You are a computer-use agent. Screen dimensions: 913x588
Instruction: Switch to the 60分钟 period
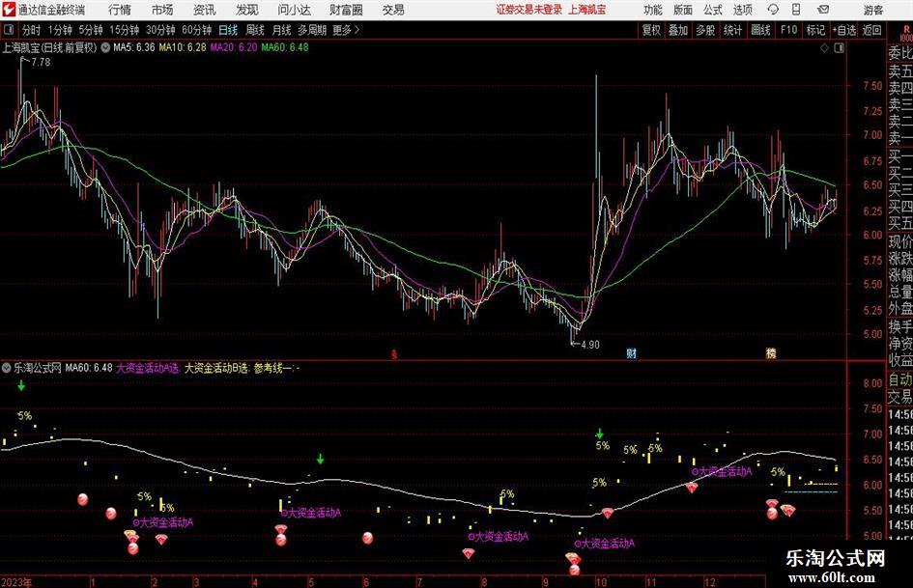[x=196, y=30]
